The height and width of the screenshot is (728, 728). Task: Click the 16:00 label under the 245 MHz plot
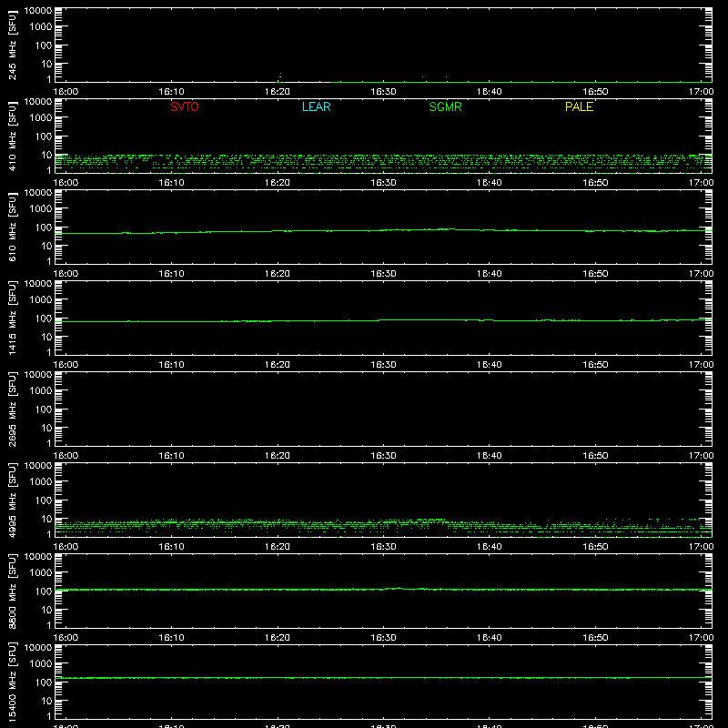tap(66, 92)
